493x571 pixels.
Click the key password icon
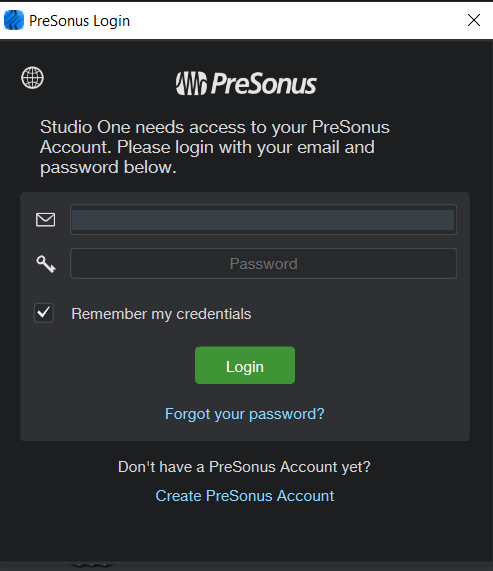click(x=46, y=264)
